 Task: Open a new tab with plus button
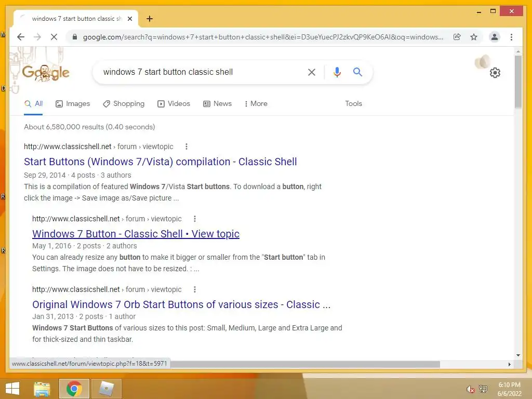point(149,19)
